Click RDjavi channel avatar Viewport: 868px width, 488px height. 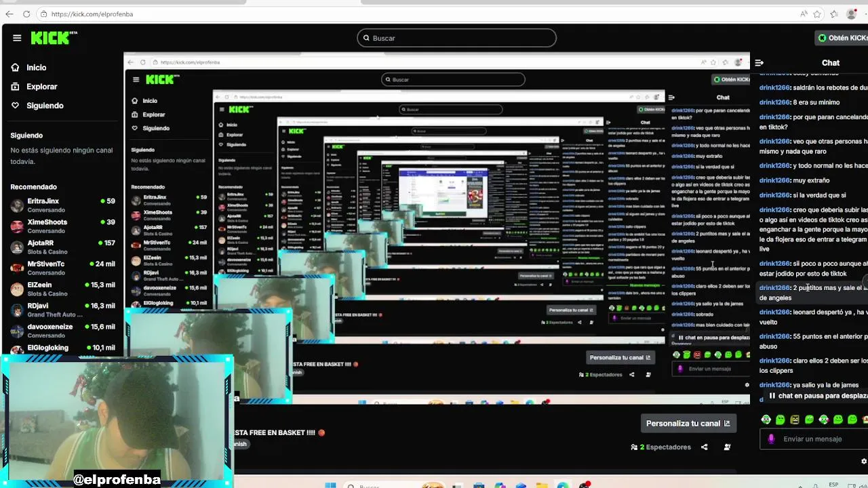[x=17, y=310]
